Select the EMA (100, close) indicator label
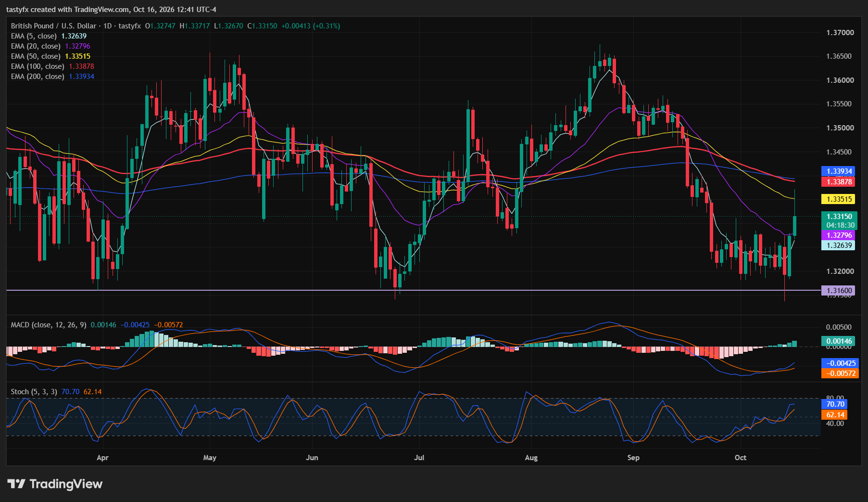Image resolution: width=868 pixels, height=502 pixels. pos(38,66)
